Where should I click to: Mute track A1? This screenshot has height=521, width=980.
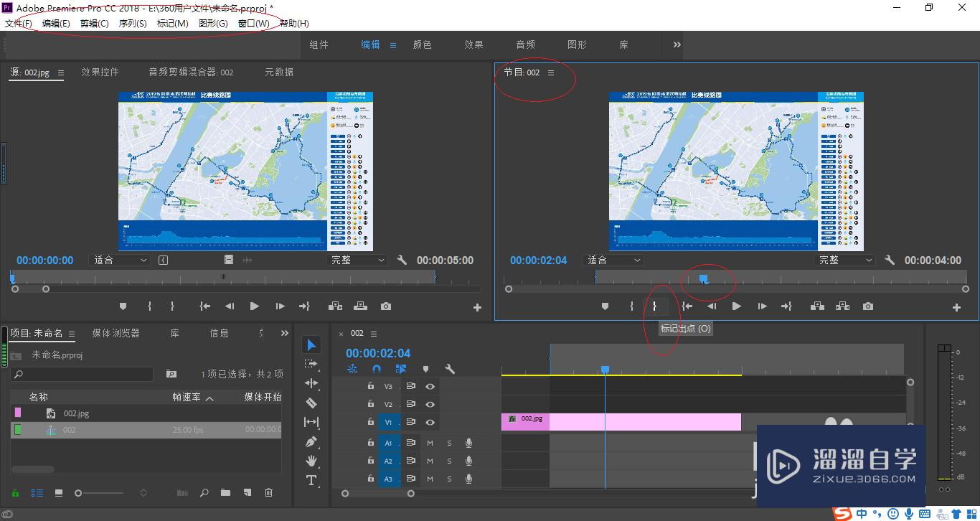[x=430, y=443]
